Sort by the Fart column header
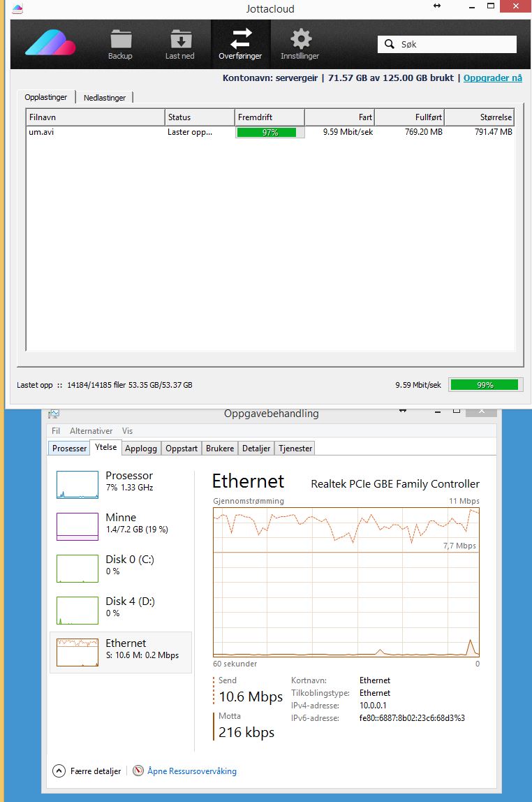This screenshot has width=532, height=802. click(x=339, y=117)
